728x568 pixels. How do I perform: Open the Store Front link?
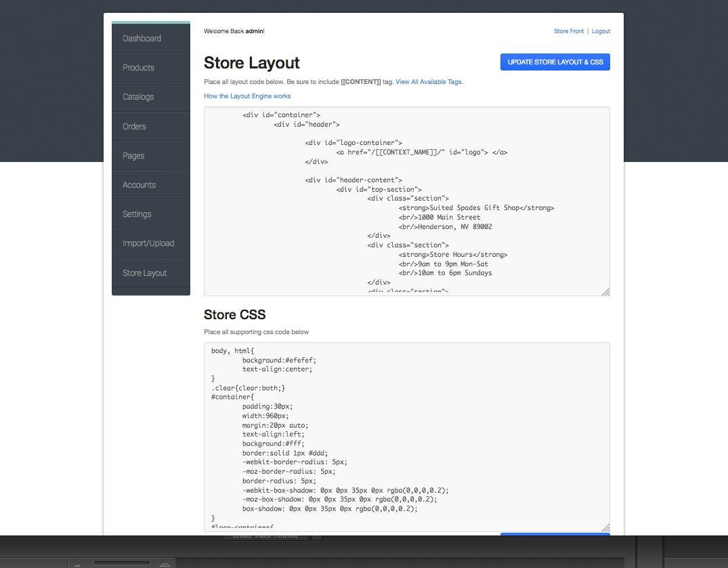(568, 31)
